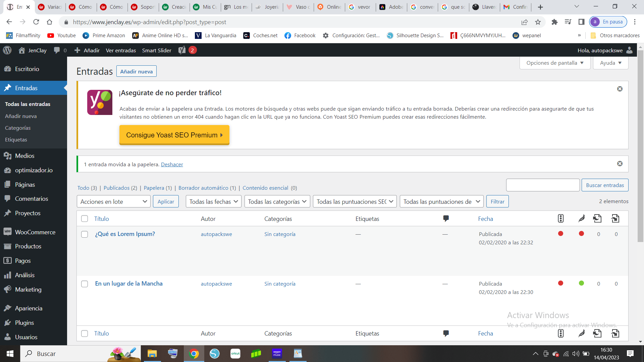Screen dimensions: 644x362
Task: Click the browser reload button
Action: tap(36, 22)
